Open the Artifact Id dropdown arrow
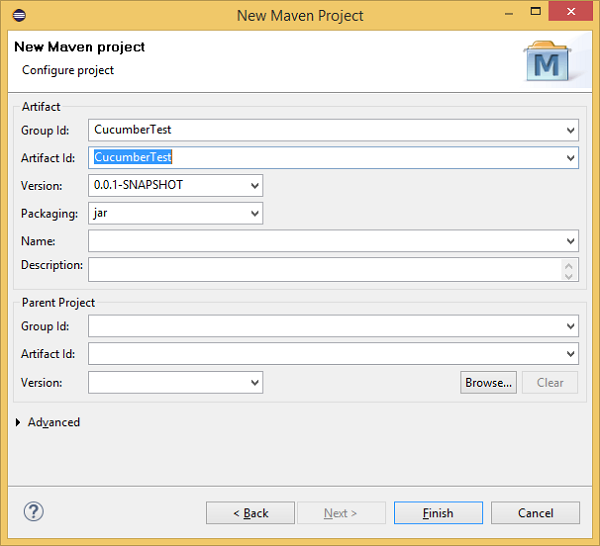This screenshot has width=600, height=546. 570,158
